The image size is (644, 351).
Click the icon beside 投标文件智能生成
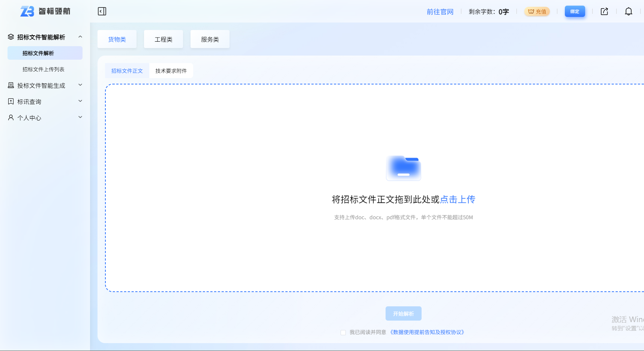pos(11,85)
